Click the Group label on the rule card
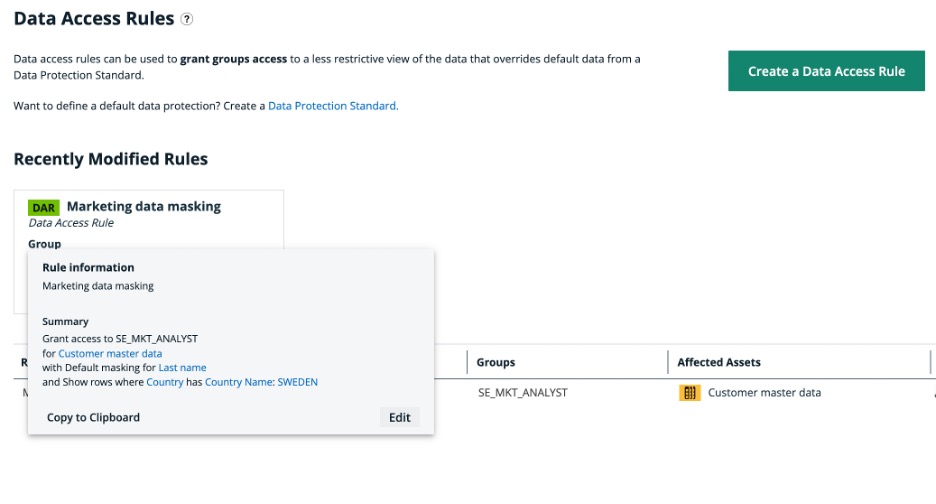 [x=44, y=244]
